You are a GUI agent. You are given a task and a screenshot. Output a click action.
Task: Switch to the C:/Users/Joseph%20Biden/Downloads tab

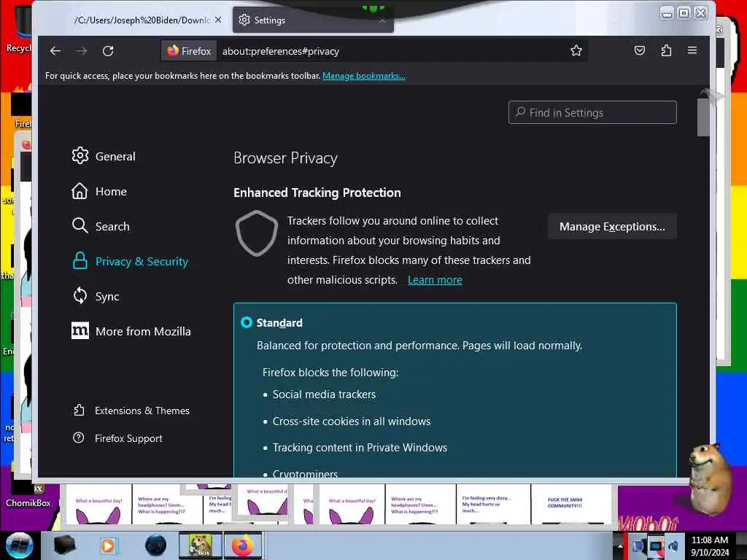pyautogui.click(x=142, y=20)
